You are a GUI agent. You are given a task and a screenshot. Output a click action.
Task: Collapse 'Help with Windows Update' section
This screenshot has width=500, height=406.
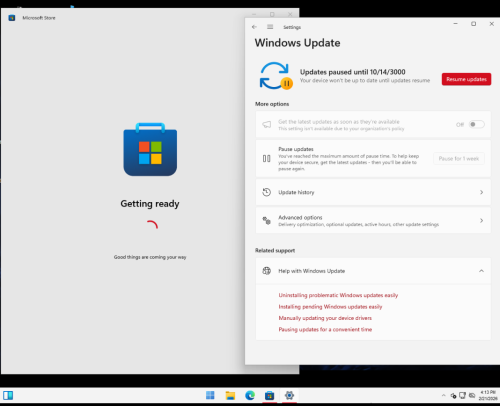click(x=481, y=271)
